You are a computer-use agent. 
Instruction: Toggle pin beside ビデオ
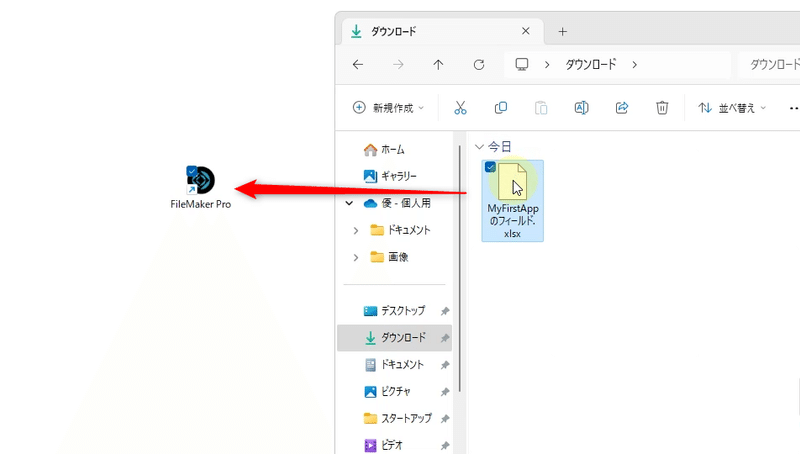click(x=445, y=445)
